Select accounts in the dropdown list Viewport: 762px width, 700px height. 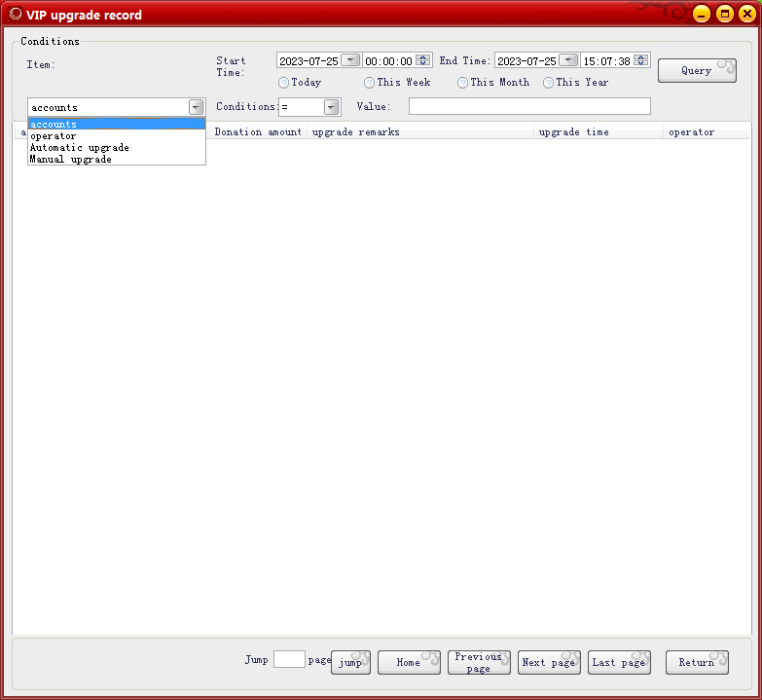click(117, 124)
